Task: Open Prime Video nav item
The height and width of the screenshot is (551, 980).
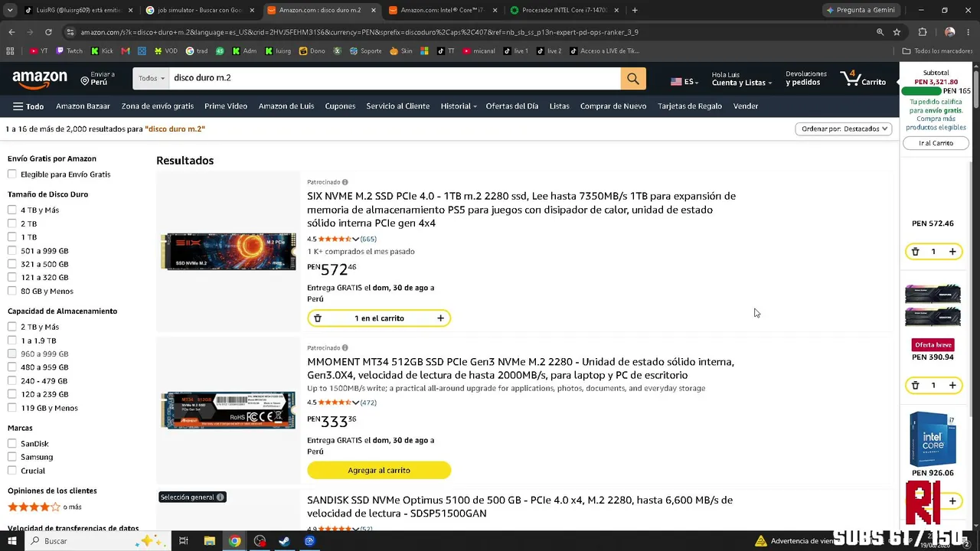Action: point(226,106)
